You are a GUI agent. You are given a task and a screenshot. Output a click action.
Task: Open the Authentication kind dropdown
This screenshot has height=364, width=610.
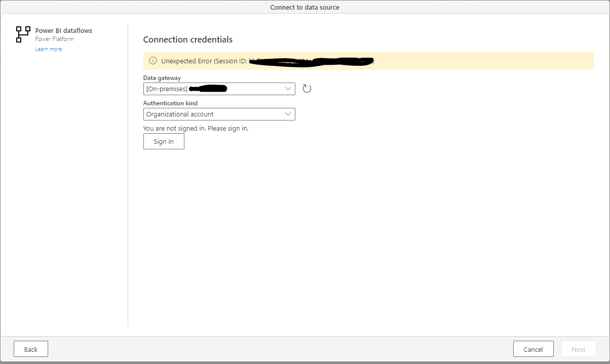pyautogui.click(x=219, y=114)
